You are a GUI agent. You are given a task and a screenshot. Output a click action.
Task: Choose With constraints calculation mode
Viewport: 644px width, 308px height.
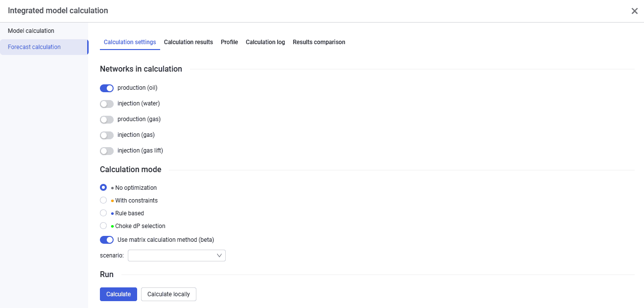click(x=103, y=200)
